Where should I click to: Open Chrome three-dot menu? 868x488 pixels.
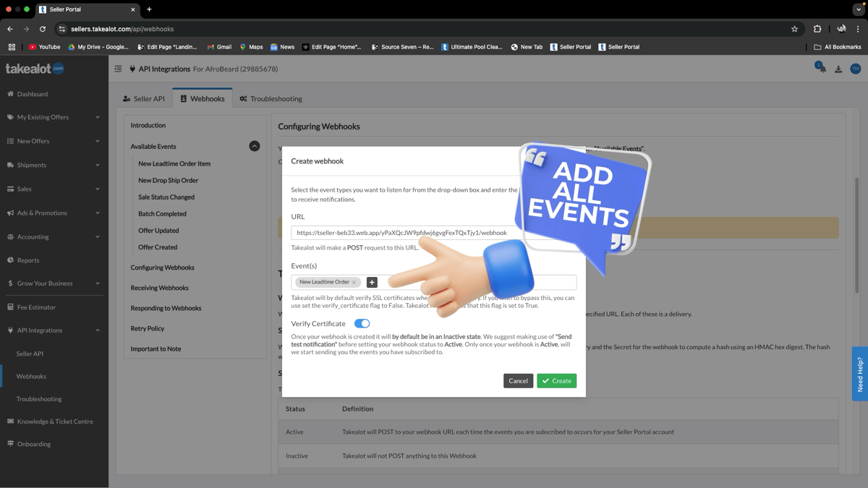coord(858,29)
